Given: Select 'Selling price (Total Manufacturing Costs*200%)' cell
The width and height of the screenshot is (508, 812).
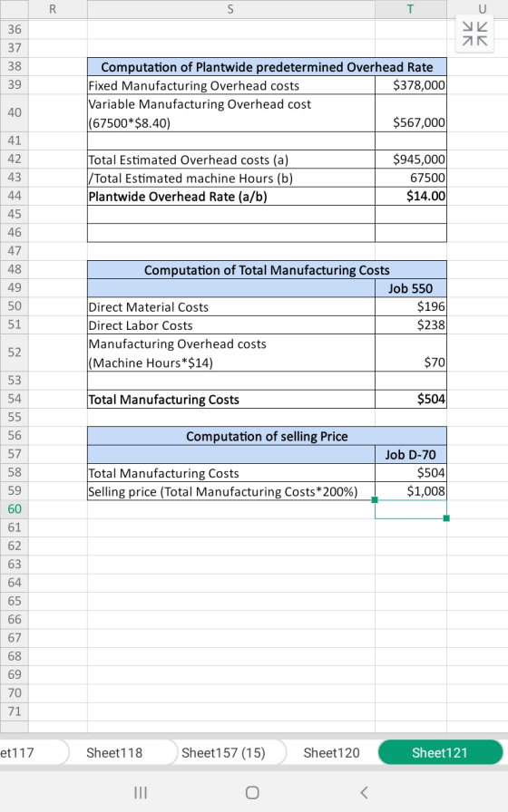Looking at the screenshot, I should [231, 491].
